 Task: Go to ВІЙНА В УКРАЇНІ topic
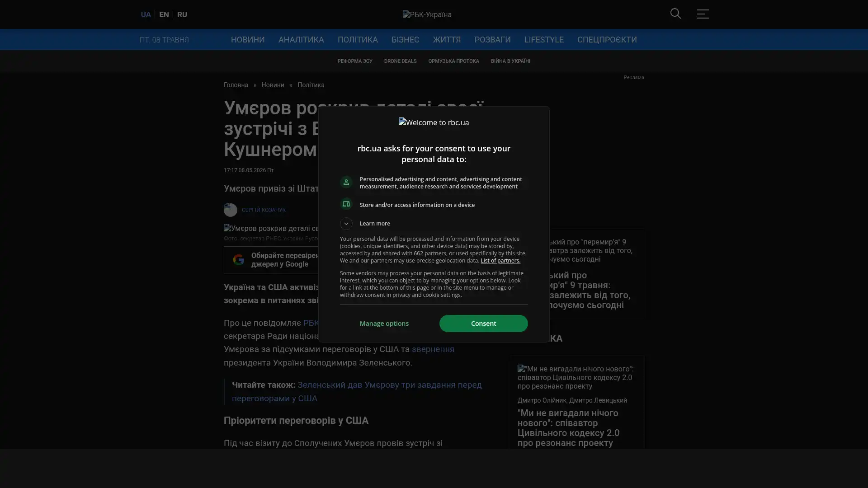[x=510, y=61]
